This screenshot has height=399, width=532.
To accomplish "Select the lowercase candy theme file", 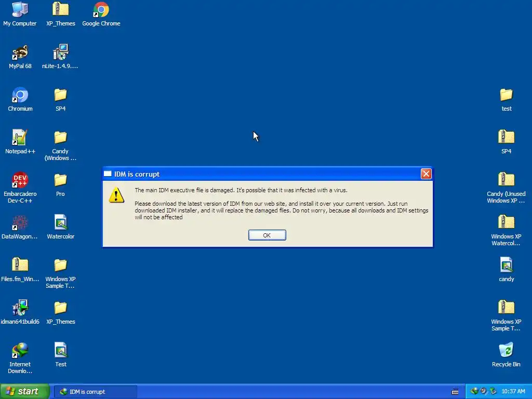I will pyautogui.click(x=506, y=270).
